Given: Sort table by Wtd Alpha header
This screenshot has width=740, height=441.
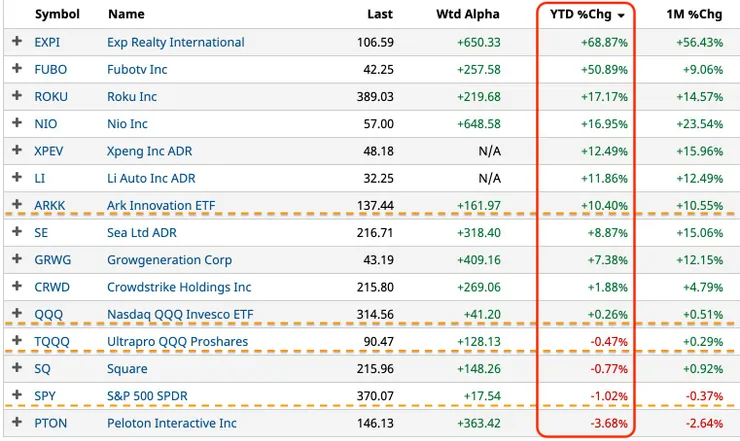Looking at the screenshot, I should pyautogui.click(x=469, y=15).
